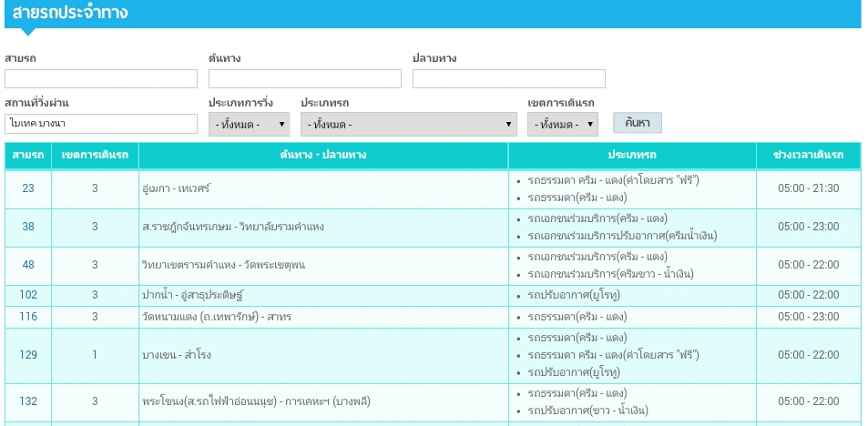The width and height of the screenshot is (868, 426).
Task: Click the ปลายทาง destination input field
Action: (508, 79)
